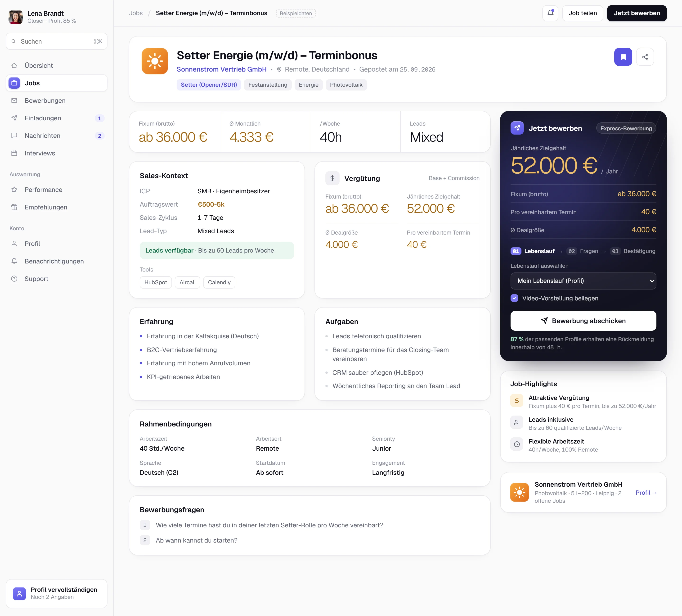682x616 pixels.
Task: Click the dollar icon next to Vergütung
Action: tap(332, 178)
